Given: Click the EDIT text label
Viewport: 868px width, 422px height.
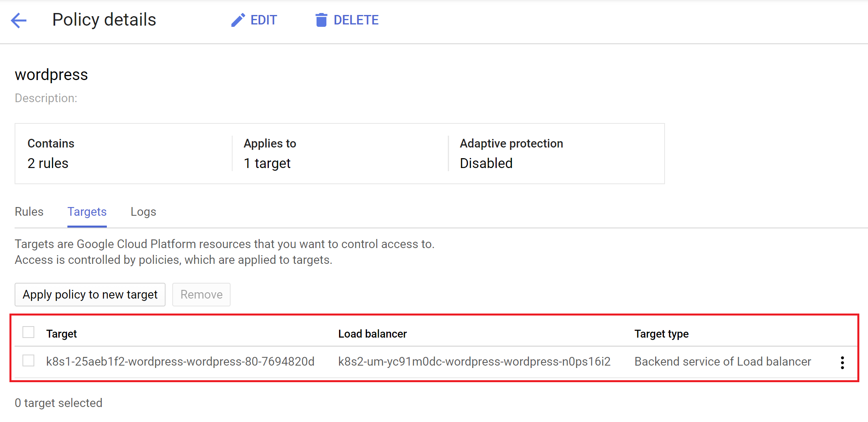Looking at the screenshot, I should point(264,20).
